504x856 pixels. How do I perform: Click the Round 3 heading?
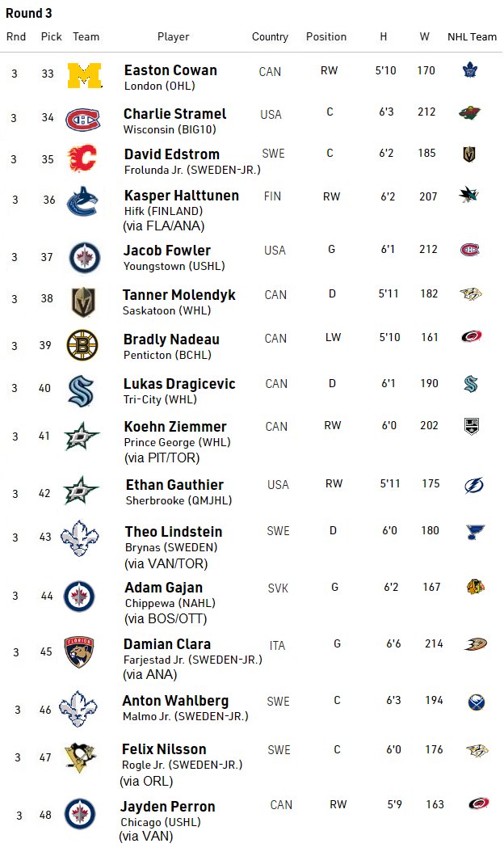coord(29,14)
